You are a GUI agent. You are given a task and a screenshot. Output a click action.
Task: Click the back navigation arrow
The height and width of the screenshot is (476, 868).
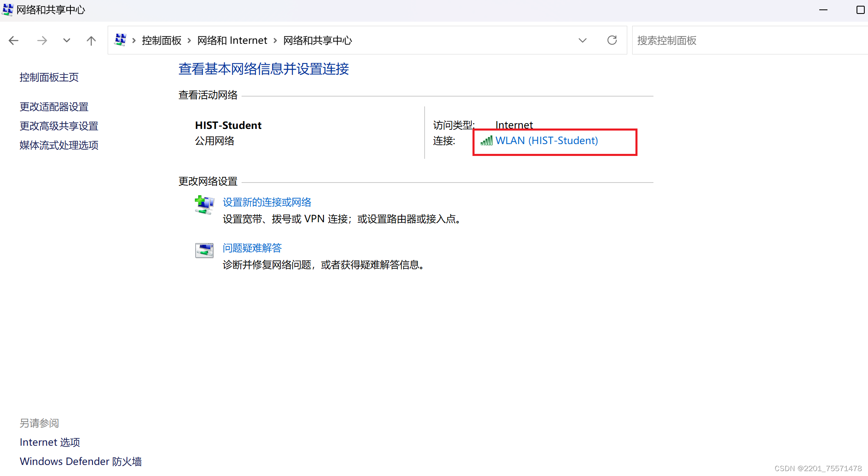click(14, 41)
